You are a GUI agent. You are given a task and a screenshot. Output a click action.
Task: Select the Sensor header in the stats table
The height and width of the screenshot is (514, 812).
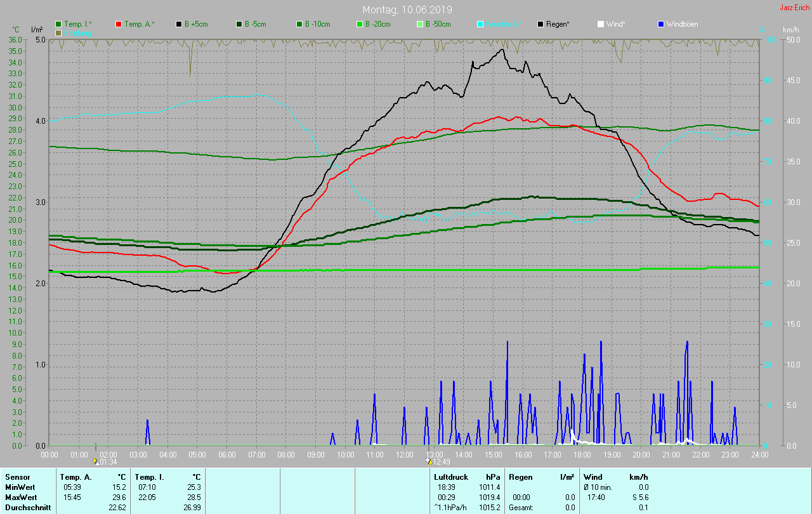tap(17, 477)
